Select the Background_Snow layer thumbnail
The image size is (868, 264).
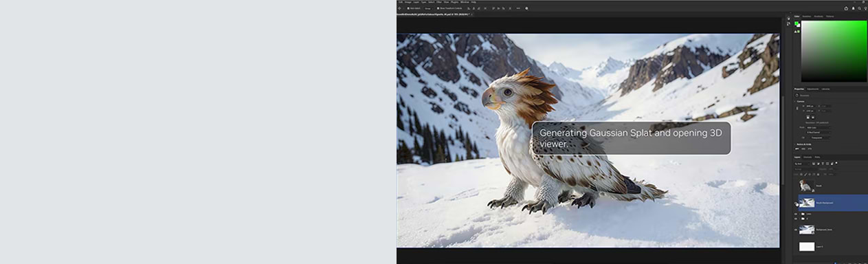click(x=807, y=230)
